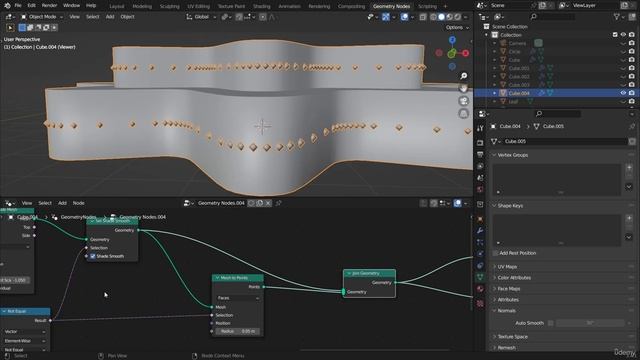This screenshot has width=640, height=360.
Task: Open Faces mode dropdown in Mesh to Points
Action: (238, 298)
